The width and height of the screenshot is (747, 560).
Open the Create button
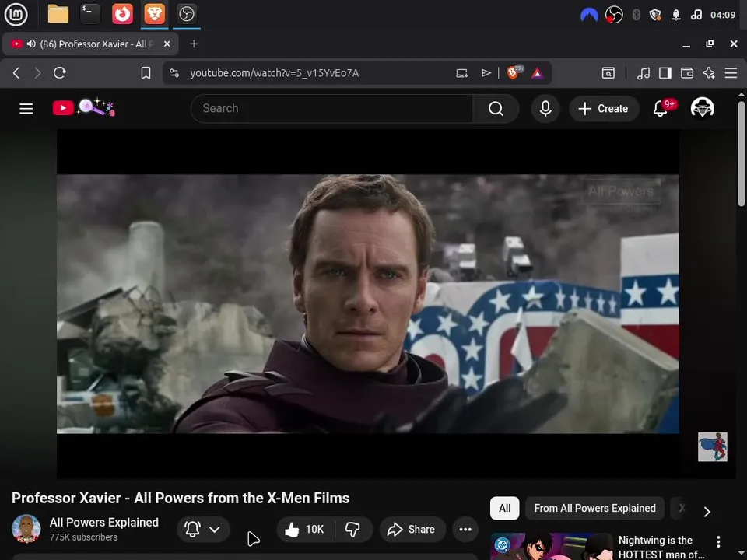pos(604,109)
